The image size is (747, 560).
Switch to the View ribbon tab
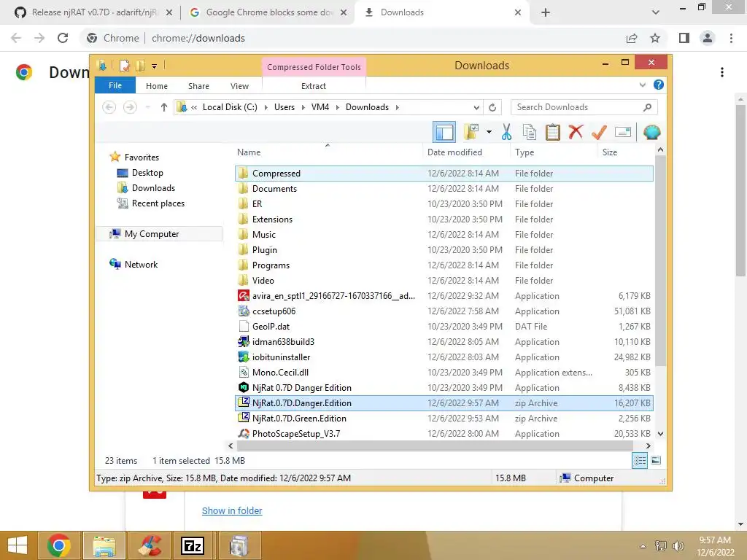point(239,86)
